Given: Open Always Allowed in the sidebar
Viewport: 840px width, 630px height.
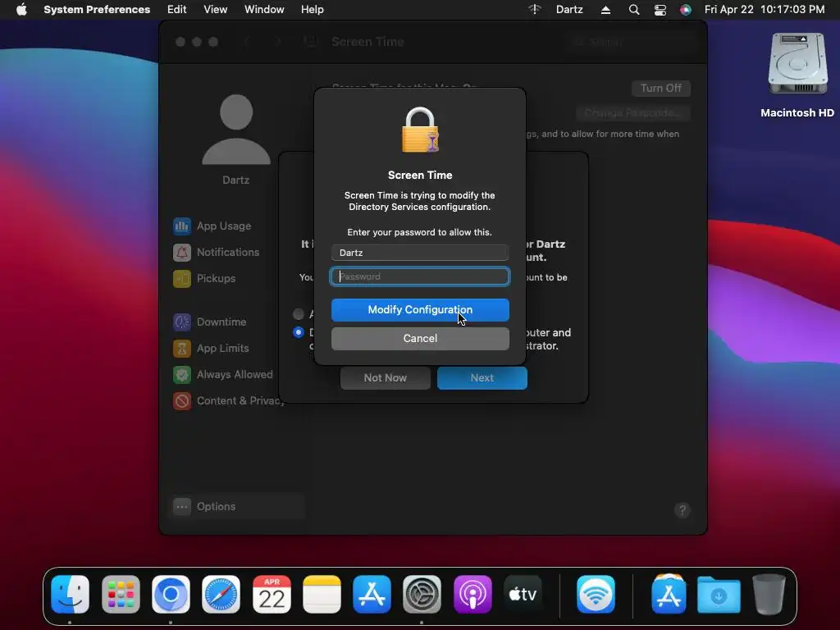Looking at the screenshot, I should coord(223,374).
